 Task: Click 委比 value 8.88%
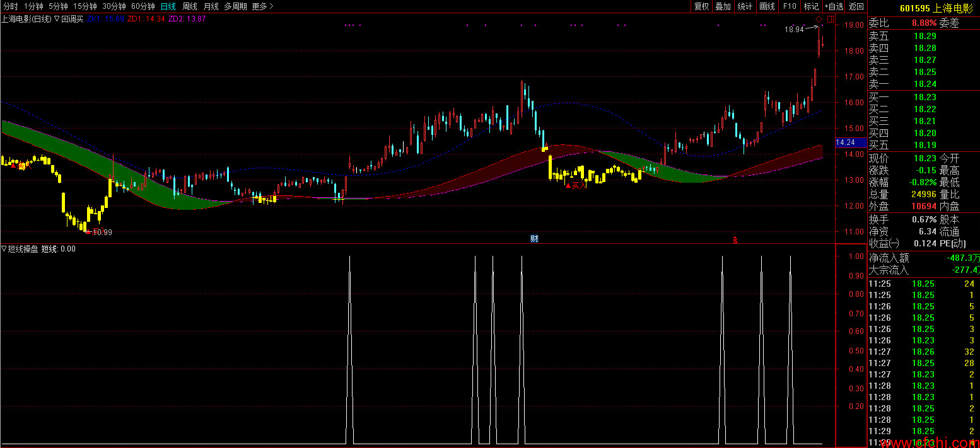(x=925, y=23)
